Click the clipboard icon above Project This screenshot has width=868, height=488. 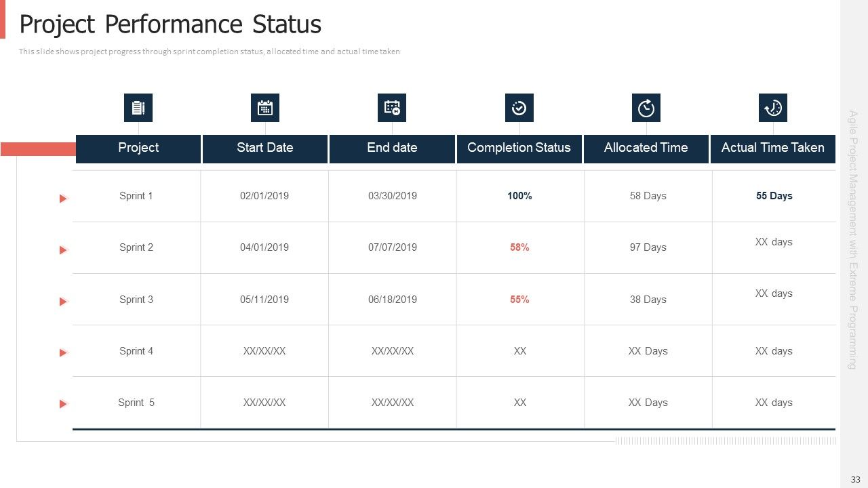(x=138, y=108)
